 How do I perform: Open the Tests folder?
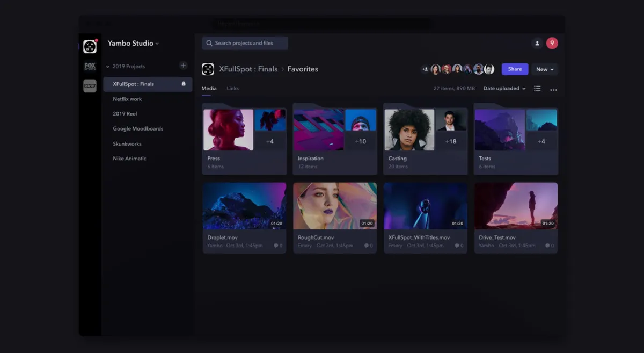516,140
